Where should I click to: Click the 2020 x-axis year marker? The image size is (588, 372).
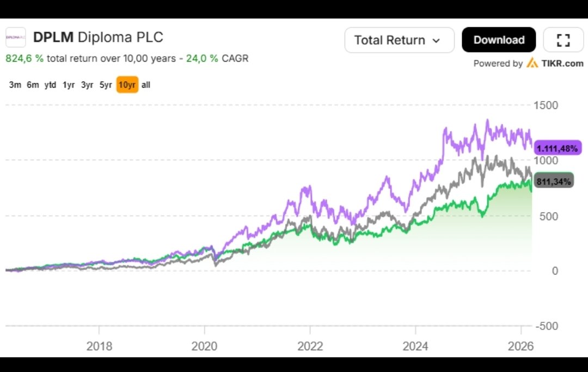point(205,346)
